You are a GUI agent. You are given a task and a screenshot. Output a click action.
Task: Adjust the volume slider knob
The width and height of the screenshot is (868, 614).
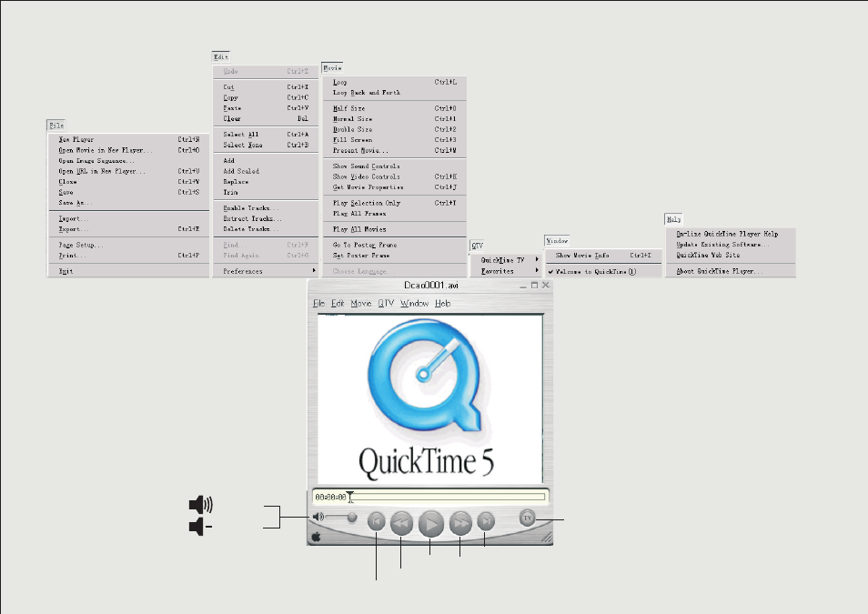click(351, 517)
